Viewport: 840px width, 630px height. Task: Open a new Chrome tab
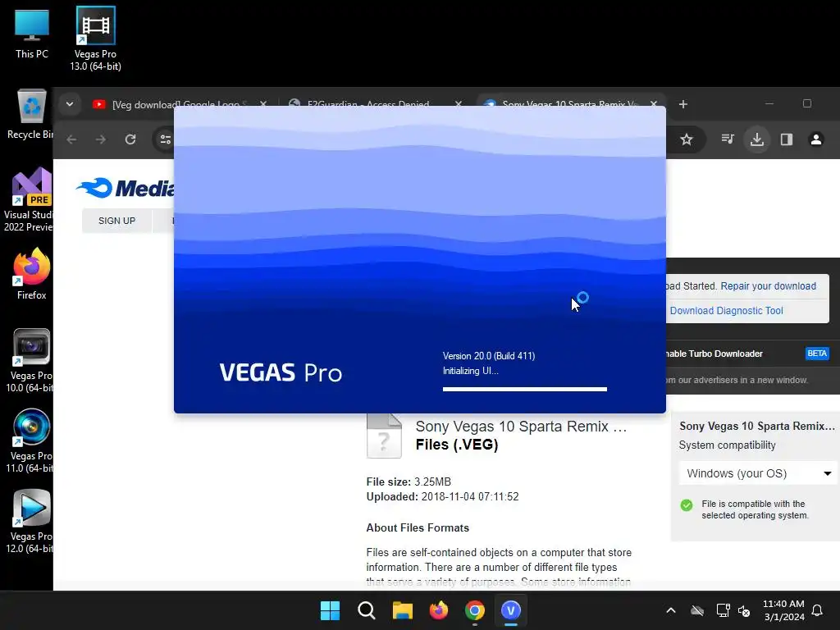tap(683, 104)
